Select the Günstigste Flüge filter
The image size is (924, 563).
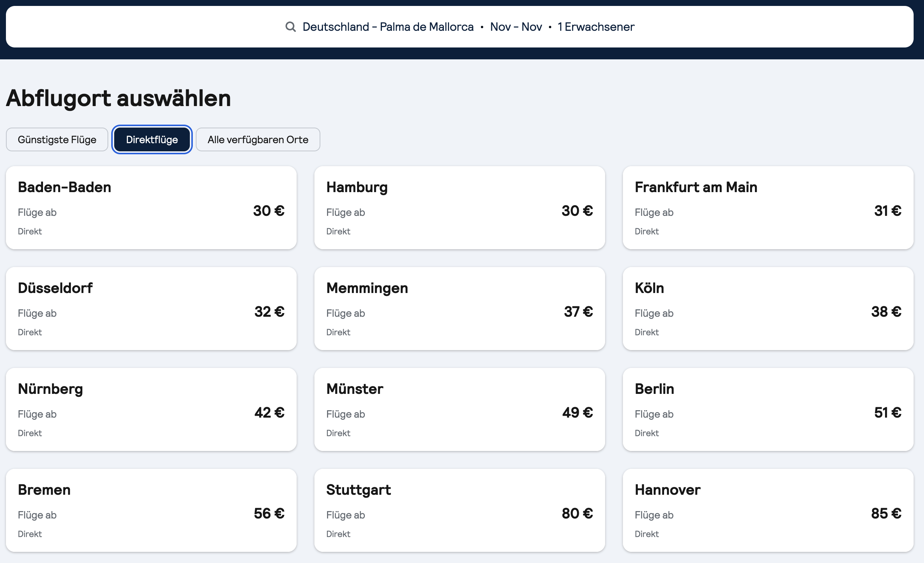57,139
